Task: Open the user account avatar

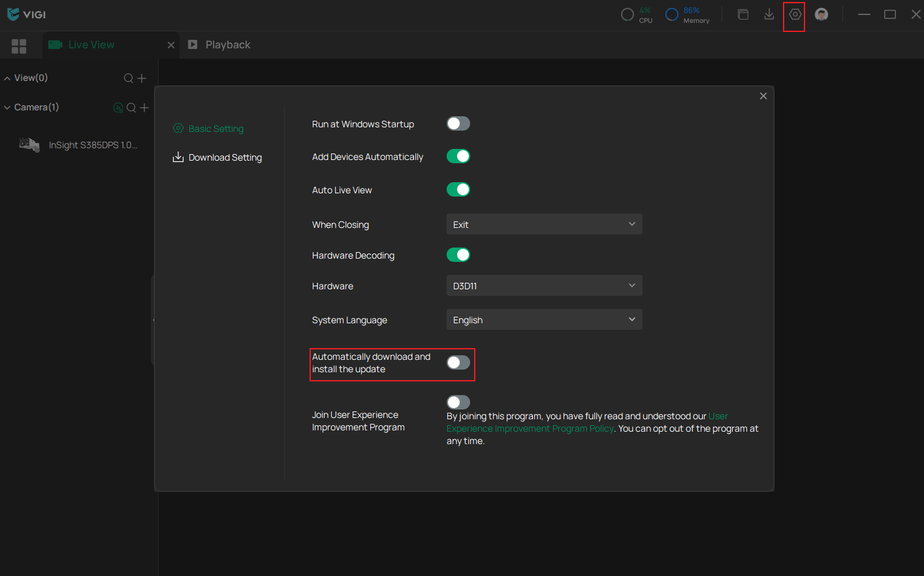Action: [x=821, y=14]
